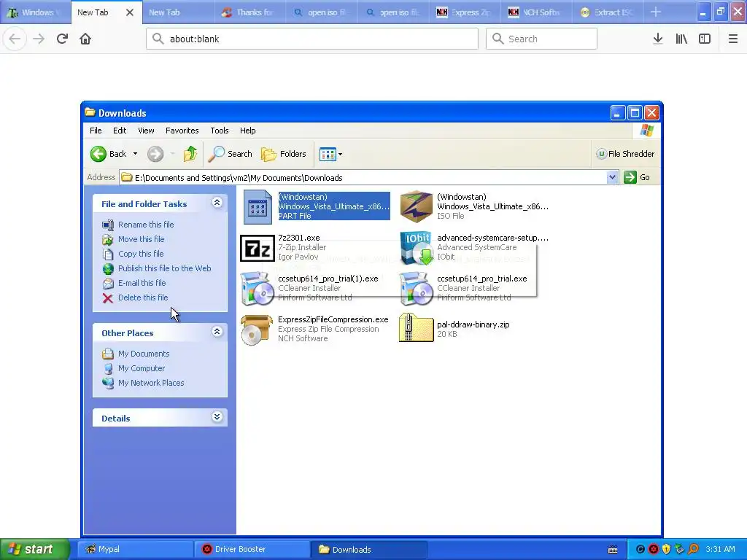Click the Explorer Back button
The image size is (747, 560).
pos(109,154)
